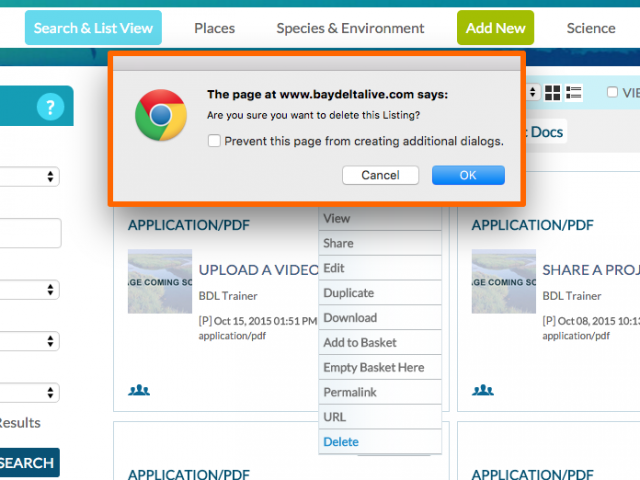This screenshot has height=480, width=640.
Task: Click application/pdf under Share a Project
Action: (x=576, y=336)
